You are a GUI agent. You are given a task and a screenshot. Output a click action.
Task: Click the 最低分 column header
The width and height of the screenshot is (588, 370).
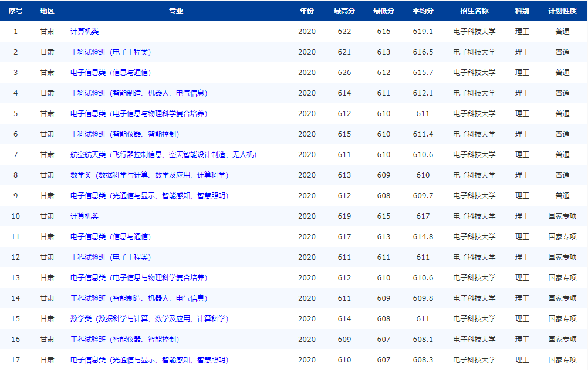(x=384, y=11)
